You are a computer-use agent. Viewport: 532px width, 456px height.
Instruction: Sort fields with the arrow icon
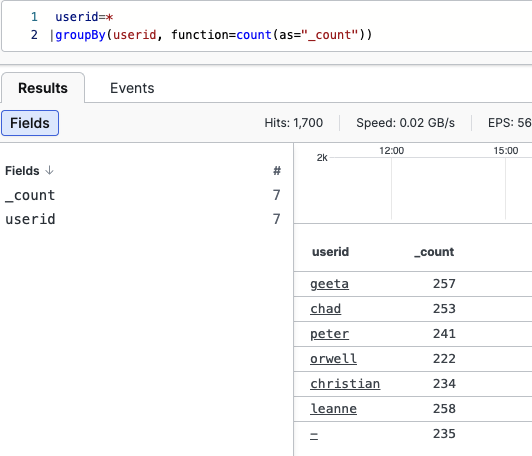point(50,170)
